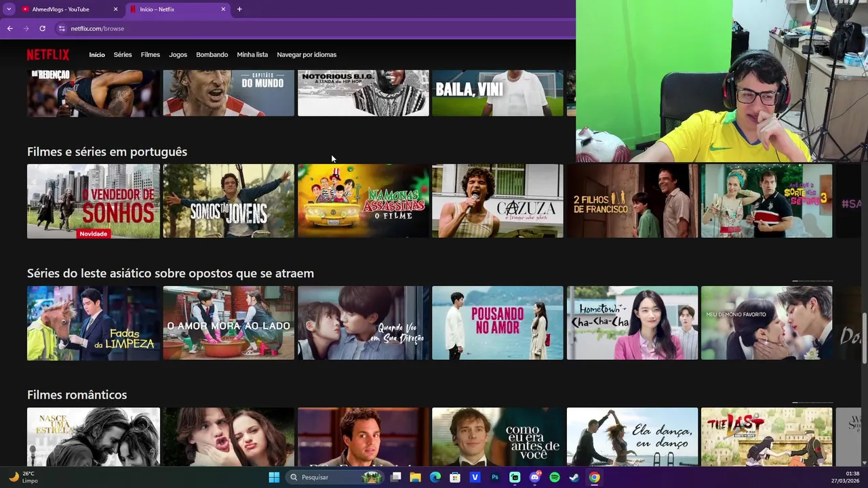
Task: Open Mamonas Assassinas O Filme thumbnail
Action: pyautogui.click(x=363, y=201)
